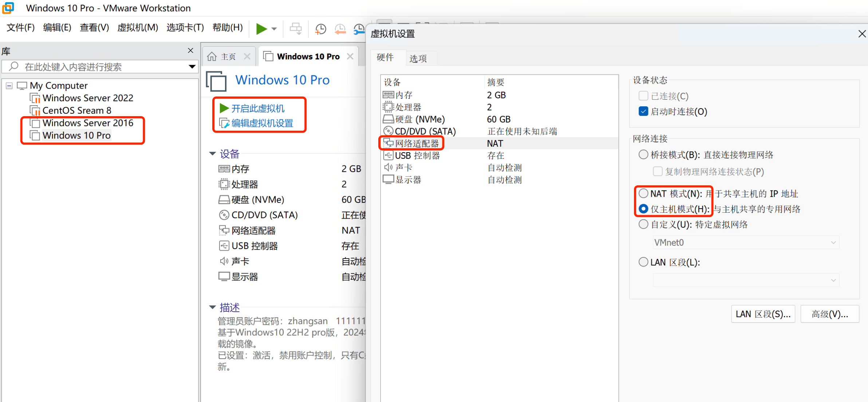This screenshot has height=402, width=868.
Task: Select 网络适配器 in settings device list
Action: (x=500, y=143)
